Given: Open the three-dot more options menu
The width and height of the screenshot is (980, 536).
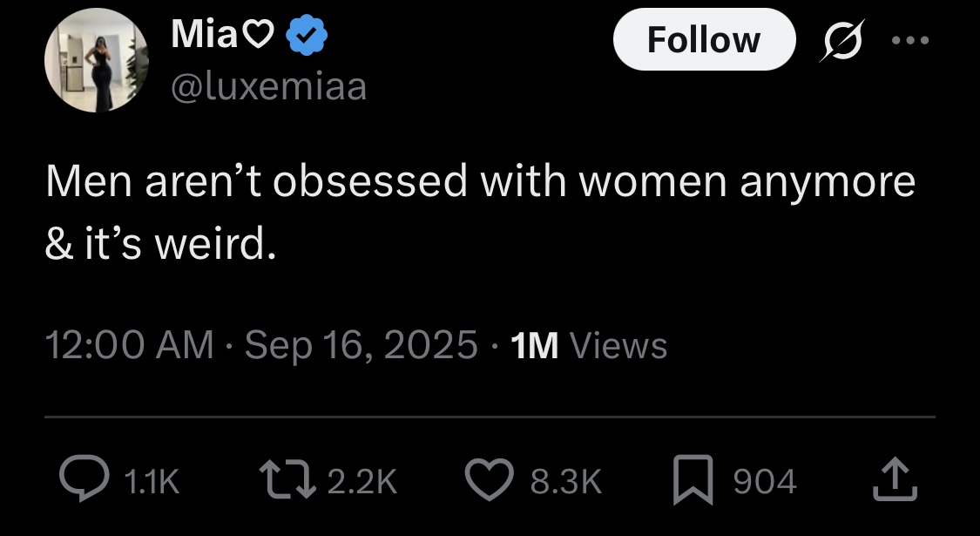Looking at the screenshot, I should point(910,40).
